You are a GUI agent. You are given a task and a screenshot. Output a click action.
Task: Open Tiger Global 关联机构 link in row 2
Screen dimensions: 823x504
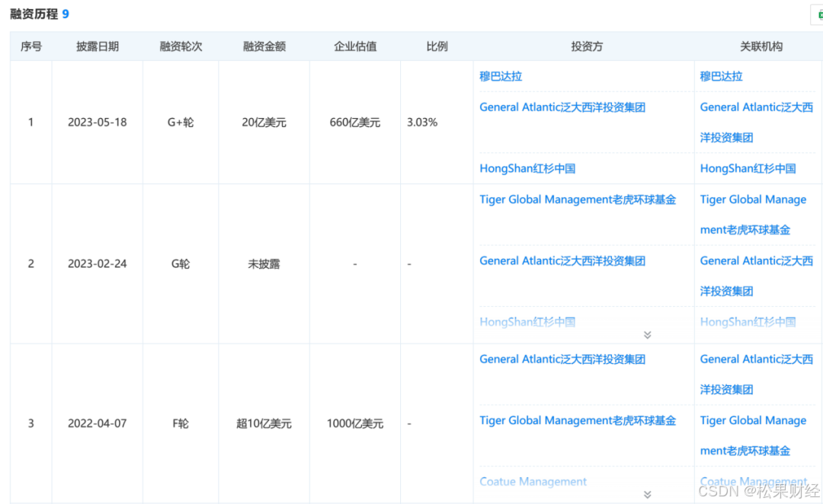(753, 215)
